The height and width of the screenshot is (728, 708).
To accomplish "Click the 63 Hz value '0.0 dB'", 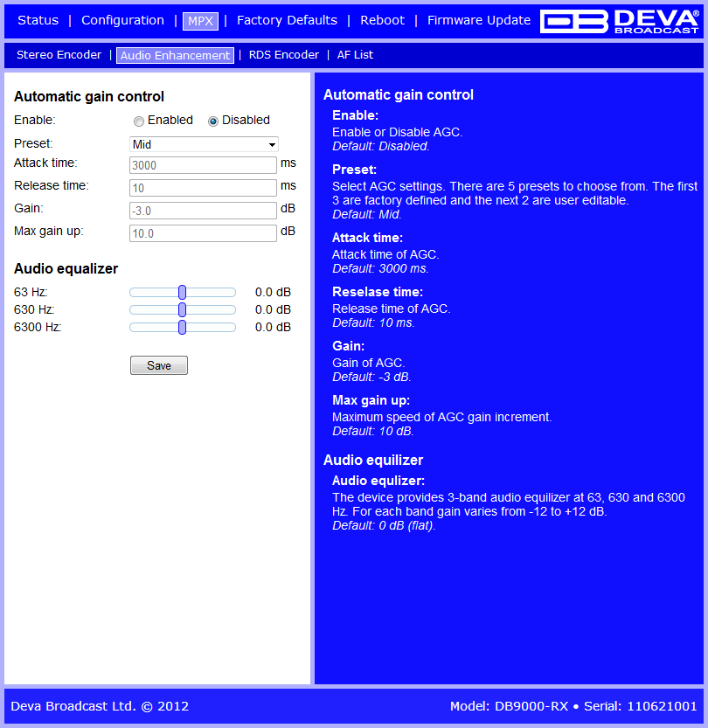I will [273, 292].
